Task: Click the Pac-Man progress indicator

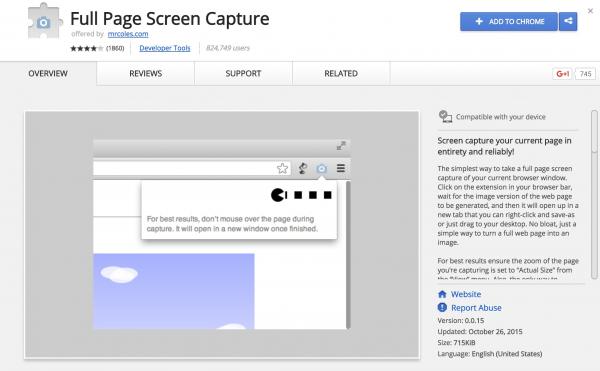Action: 301,195
